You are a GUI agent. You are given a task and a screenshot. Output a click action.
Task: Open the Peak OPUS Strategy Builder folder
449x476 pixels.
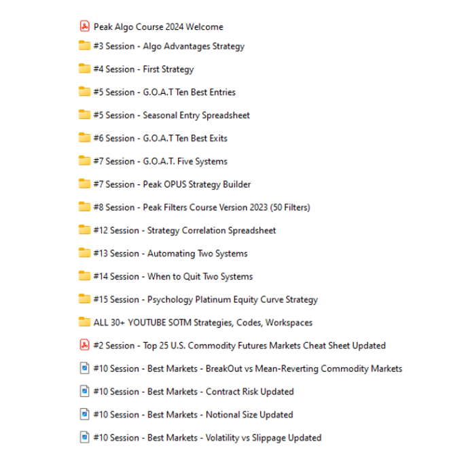click(172, 184)
